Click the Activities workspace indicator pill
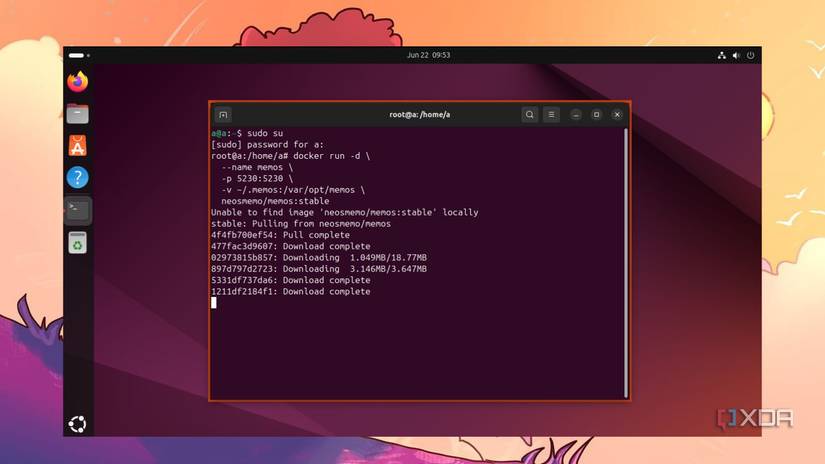825x464 pixels. coord(78,55)
